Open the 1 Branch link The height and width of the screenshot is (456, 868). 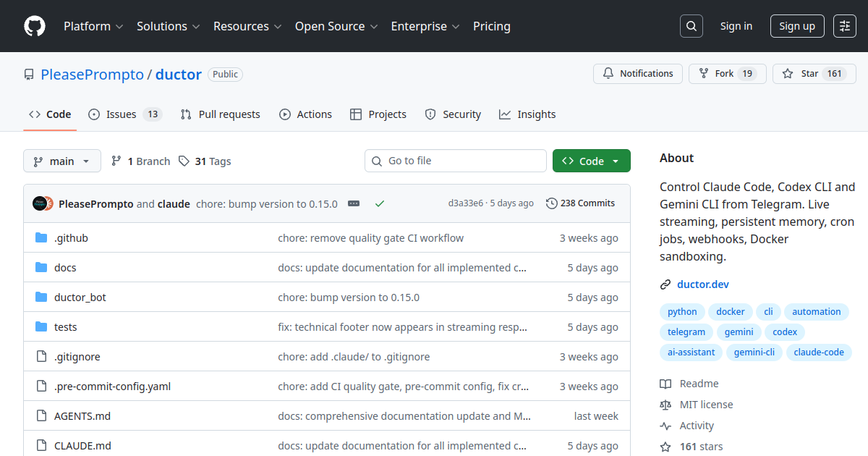tap(140, 161)
